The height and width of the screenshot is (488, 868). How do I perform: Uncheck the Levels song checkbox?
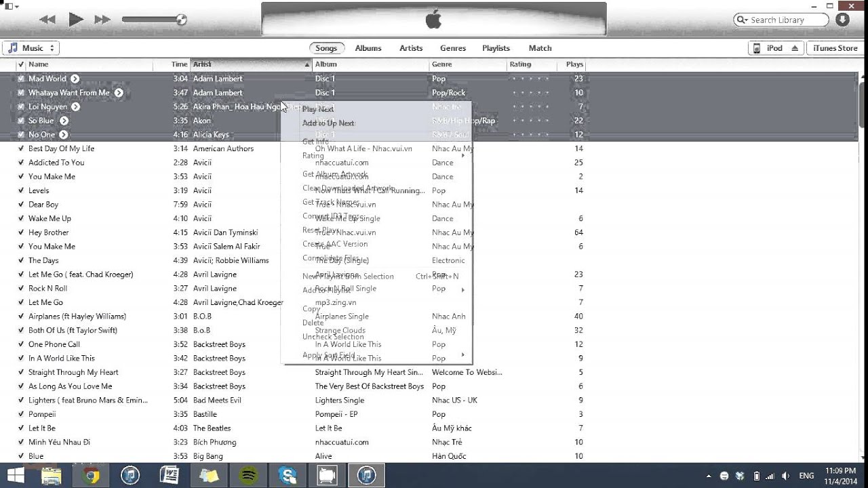click(21, 190)
